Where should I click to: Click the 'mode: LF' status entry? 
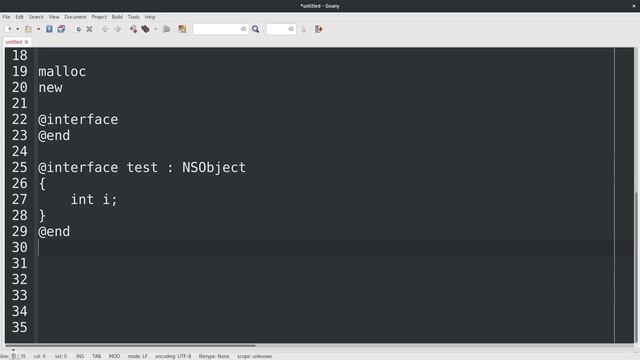138,356
